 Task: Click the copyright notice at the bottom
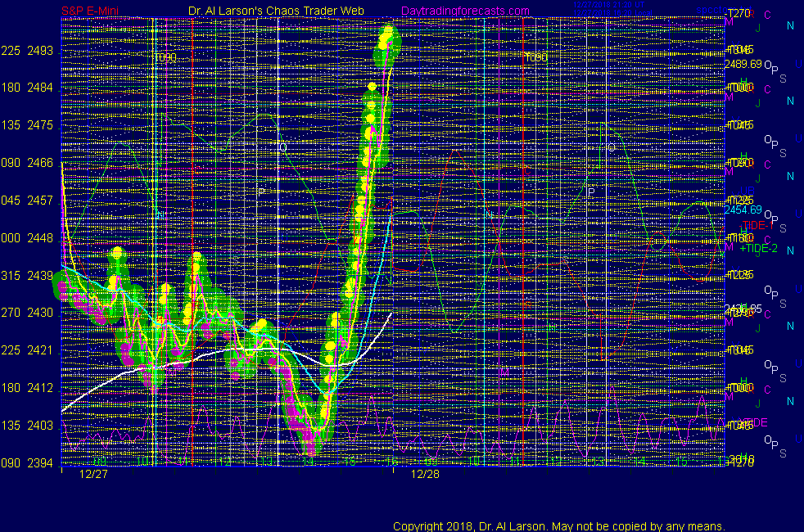coord(559,525)
